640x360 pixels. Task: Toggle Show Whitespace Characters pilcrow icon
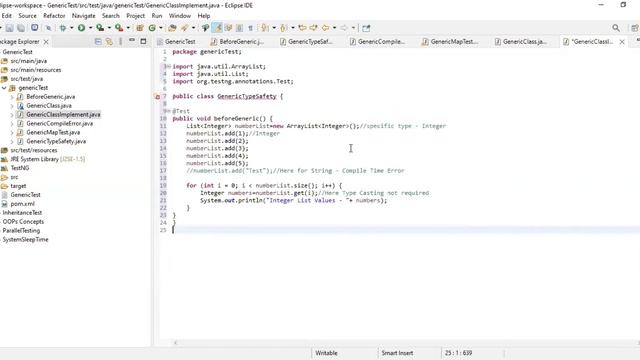click(x=251, y=28)
